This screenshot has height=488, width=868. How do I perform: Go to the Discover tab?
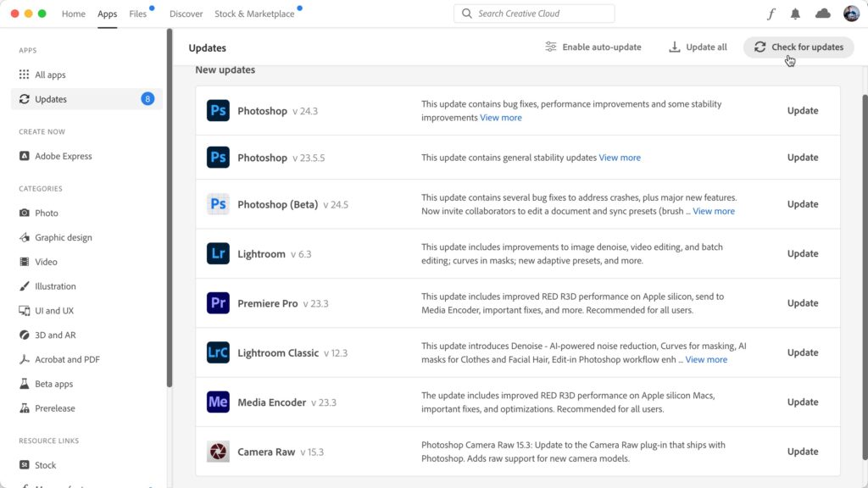point(186,14)
